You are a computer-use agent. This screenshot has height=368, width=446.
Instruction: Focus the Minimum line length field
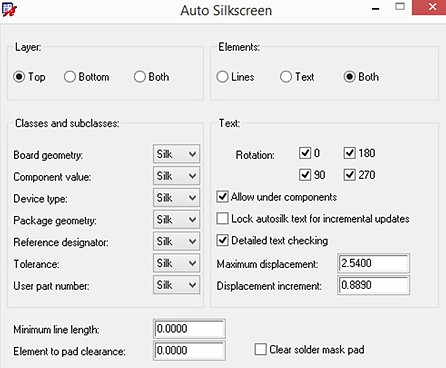point(189,329)
